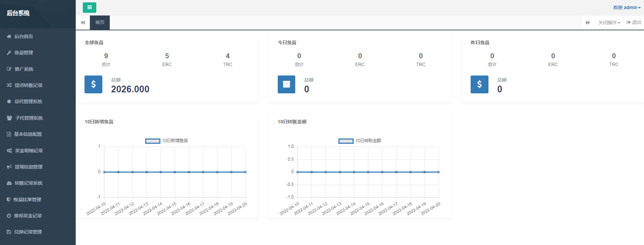
Task: Click the archive icon box in 今日鱼苗
Action: pyautogui.click(x=286, y=84)
